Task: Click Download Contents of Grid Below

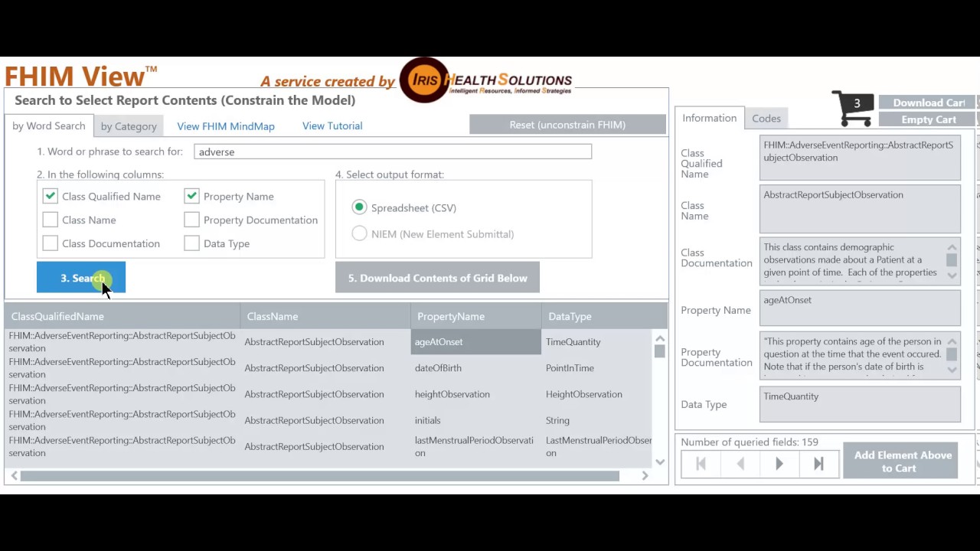Action: tap(437, 278)
